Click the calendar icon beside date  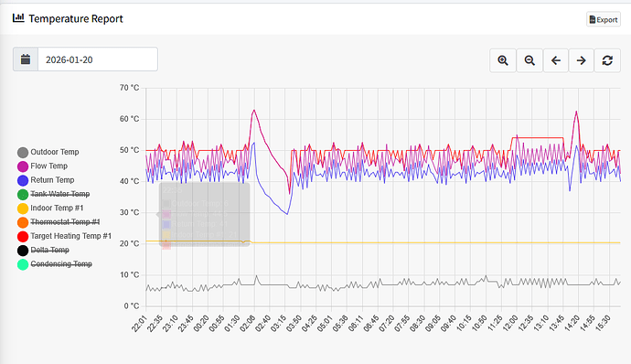pyautogui.click(x=26, y=59)
